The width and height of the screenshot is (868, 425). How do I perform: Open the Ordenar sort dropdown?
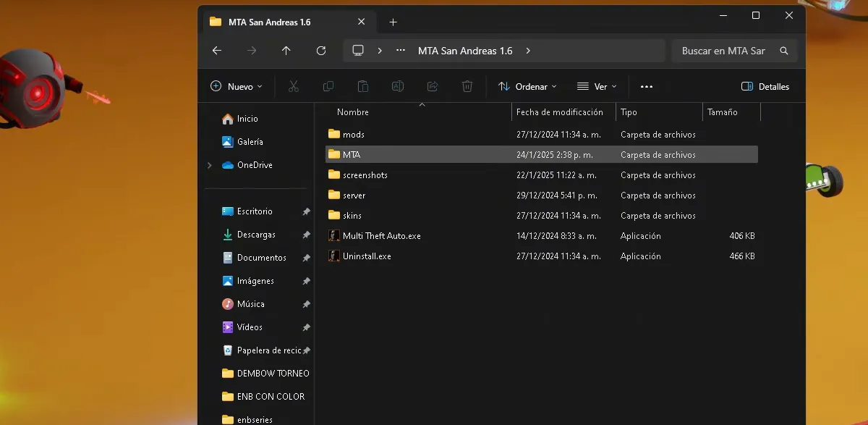pos(528,86)
